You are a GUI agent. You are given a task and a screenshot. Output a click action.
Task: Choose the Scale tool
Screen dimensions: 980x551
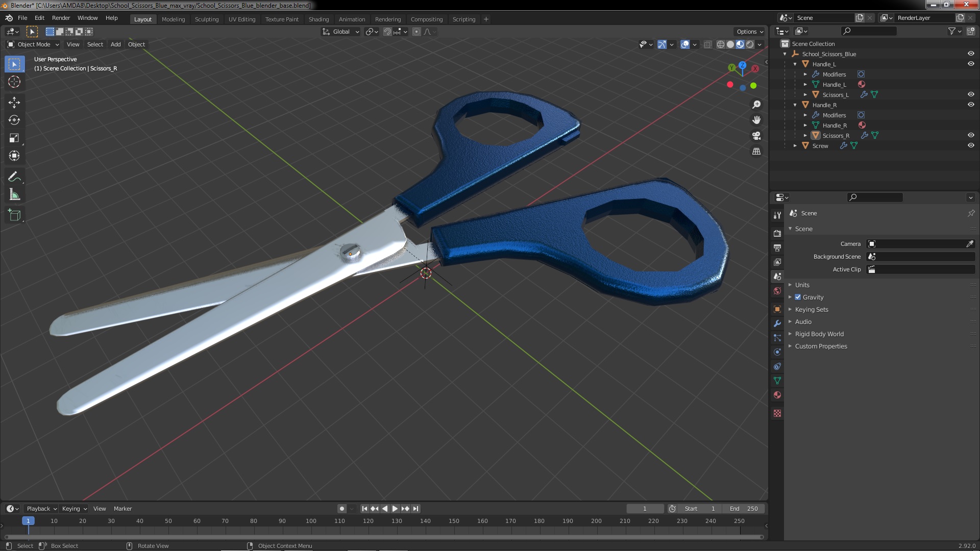tap(14, 138)
